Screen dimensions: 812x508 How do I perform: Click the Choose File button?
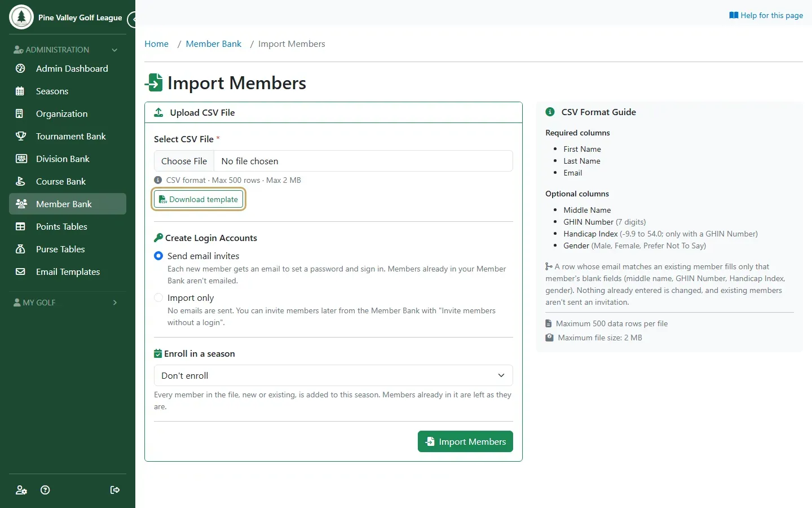pyautogui.click(x=184, y=161)
